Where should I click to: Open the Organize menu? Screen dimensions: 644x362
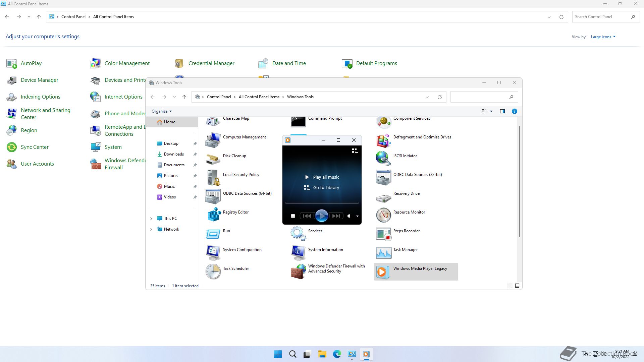point(161,111)
